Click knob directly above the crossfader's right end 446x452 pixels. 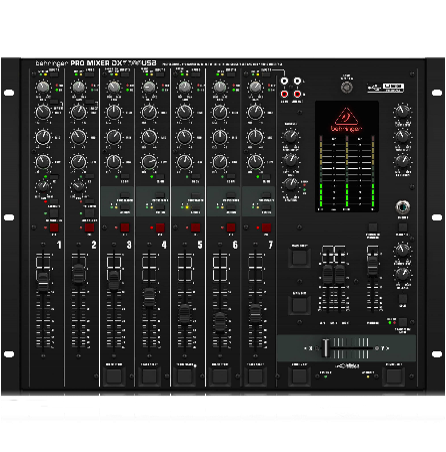[402, 274]
